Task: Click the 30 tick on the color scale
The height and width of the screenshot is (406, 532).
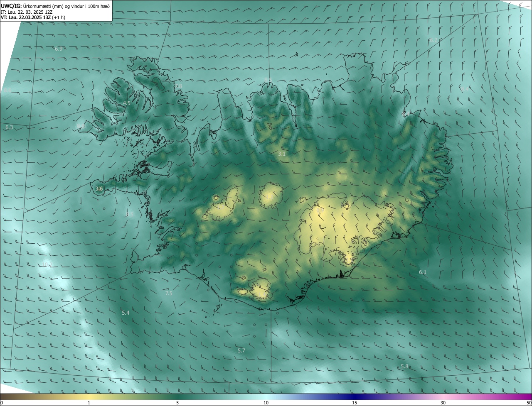Action: click(443, 403)
